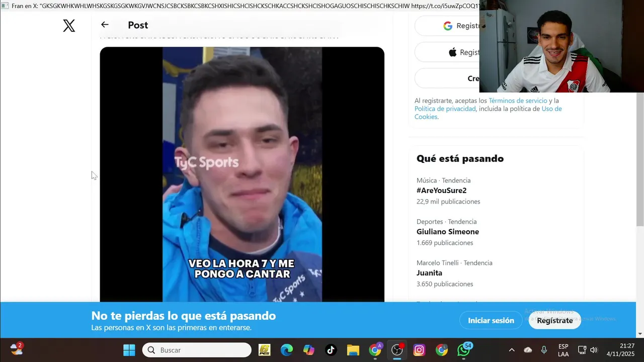Open the #AreYouSure2 trend

point(441,191)
